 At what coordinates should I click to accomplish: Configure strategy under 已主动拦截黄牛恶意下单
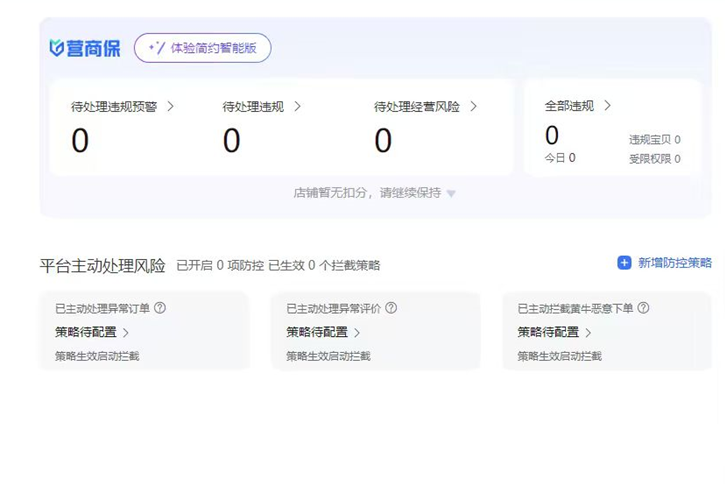(x=553, y=332)
